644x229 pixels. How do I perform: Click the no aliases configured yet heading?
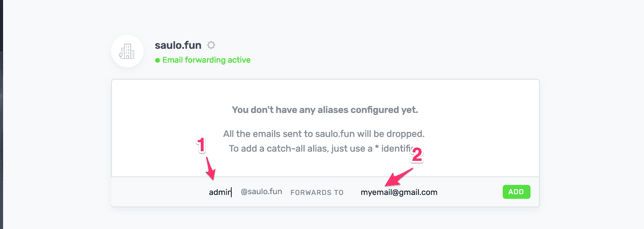(x=325, y=110)
